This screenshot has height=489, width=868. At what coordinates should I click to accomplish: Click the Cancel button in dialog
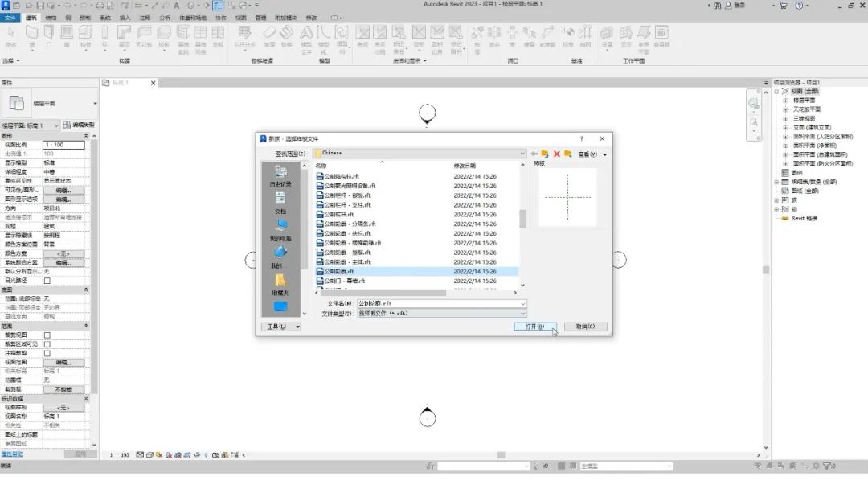click(586, 327)
